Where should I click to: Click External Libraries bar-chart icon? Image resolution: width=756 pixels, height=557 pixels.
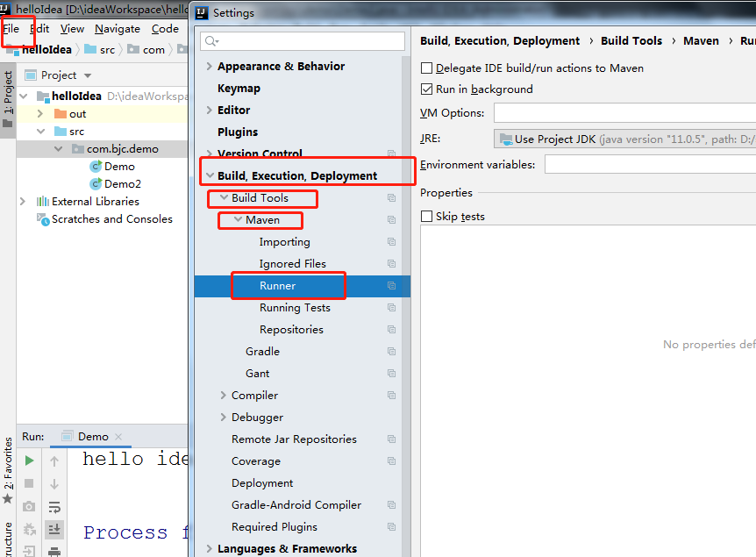[x=43, y=201]
